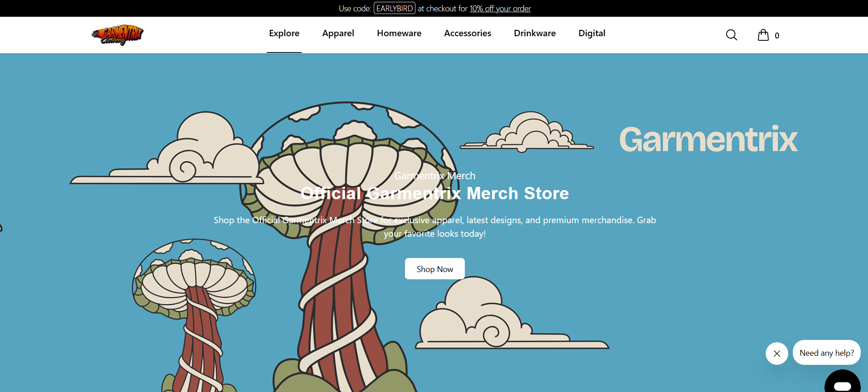Open the search magnifier icon
868x392 pixels.
[x=731, y=35]
